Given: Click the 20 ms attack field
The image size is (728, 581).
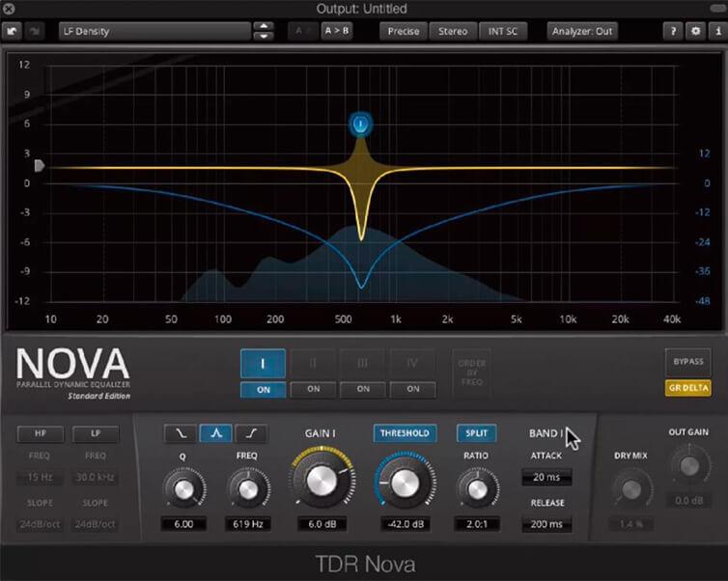Looking at the screenshot, I should click(x=546, y=477).
